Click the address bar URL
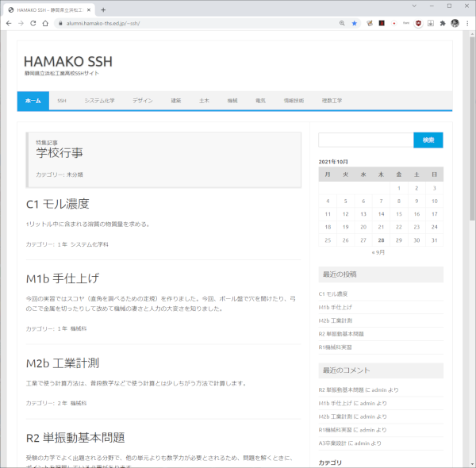This screenshot has height=468, width=476. tap(103, 23)
